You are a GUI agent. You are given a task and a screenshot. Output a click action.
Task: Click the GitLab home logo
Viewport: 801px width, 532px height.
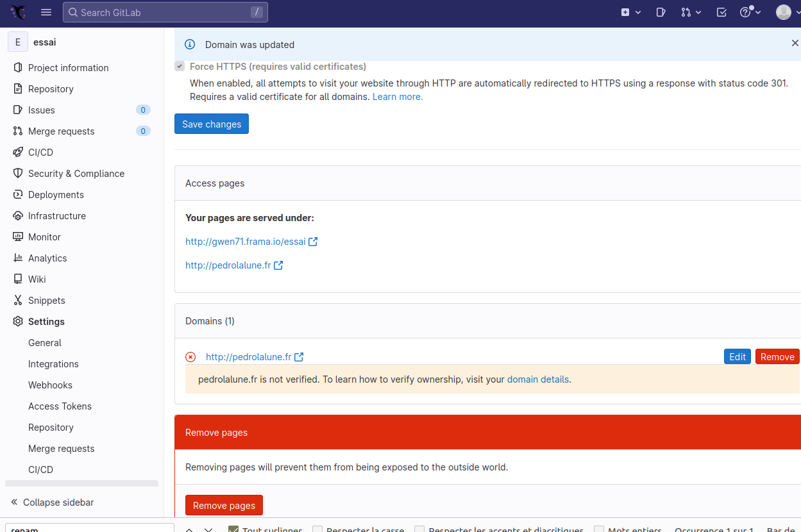coord(18,12)
